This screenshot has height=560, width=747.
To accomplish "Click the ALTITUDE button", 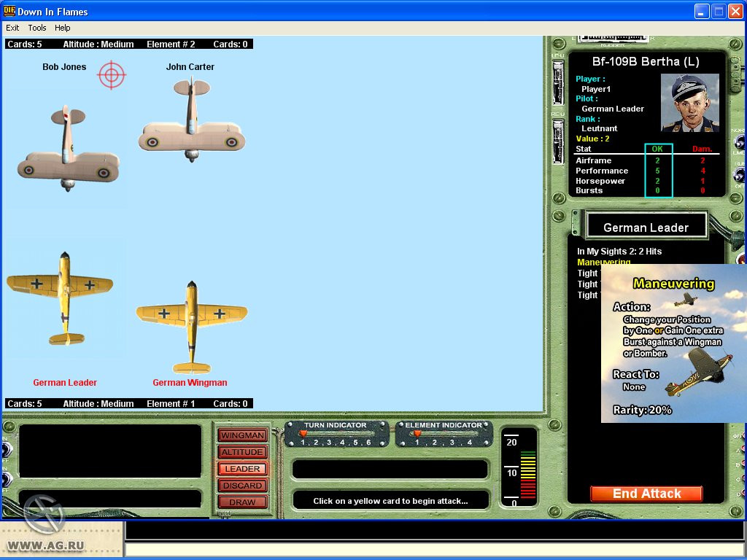I will [242, 452].
